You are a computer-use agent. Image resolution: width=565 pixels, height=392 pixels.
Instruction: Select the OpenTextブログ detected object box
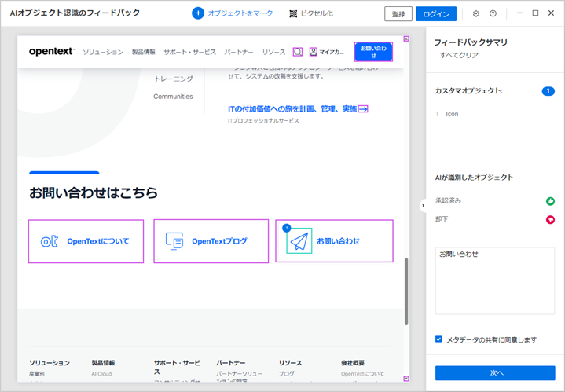210,241
